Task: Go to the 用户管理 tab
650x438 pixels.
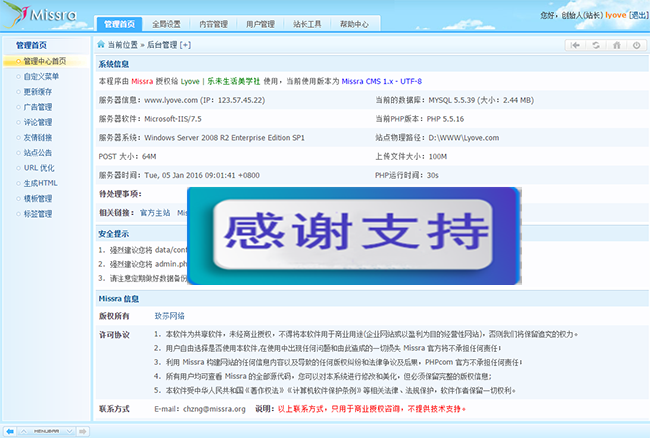Action: pos(260,24)
